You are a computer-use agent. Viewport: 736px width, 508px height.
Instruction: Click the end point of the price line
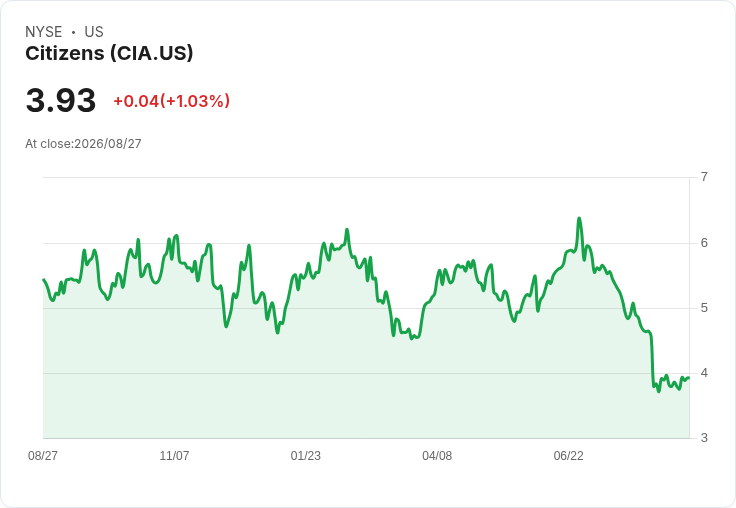689,378
